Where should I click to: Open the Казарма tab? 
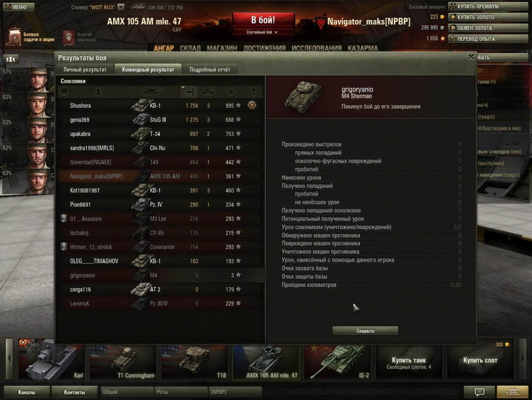[x=363, y=48]
